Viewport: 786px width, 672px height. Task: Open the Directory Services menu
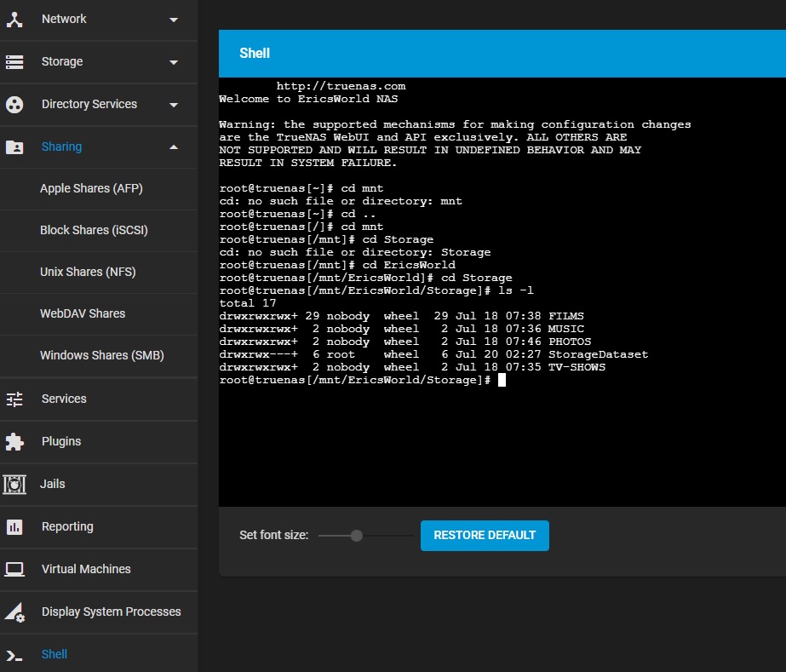(x=89, y=104)
